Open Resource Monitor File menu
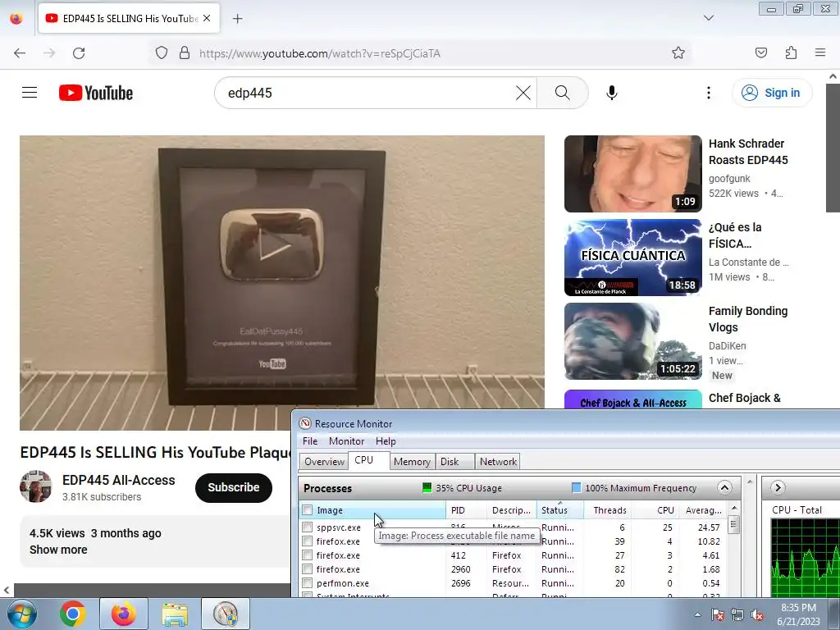Image resolution: width=840 pixels, height=630 pixels. tap(309, 441)
